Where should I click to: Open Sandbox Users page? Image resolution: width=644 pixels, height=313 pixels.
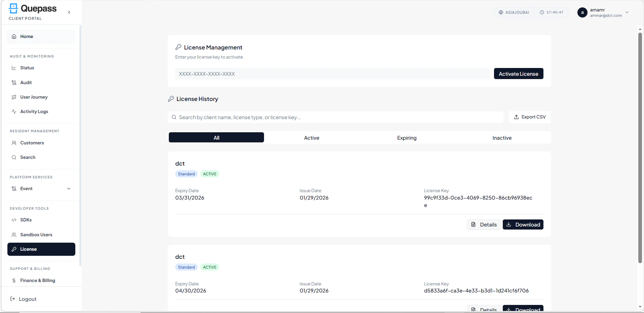[x=41, y=235]
